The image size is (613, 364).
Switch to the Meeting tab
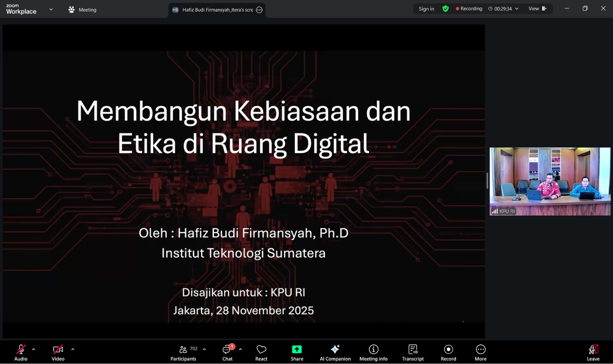coord(82,10)
